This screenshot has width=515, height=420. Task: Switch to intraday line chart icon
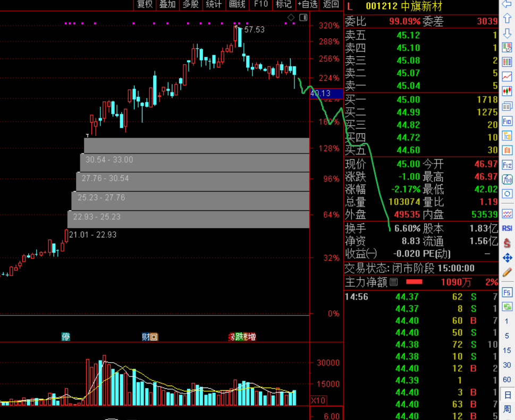click(x=507, y=77)
